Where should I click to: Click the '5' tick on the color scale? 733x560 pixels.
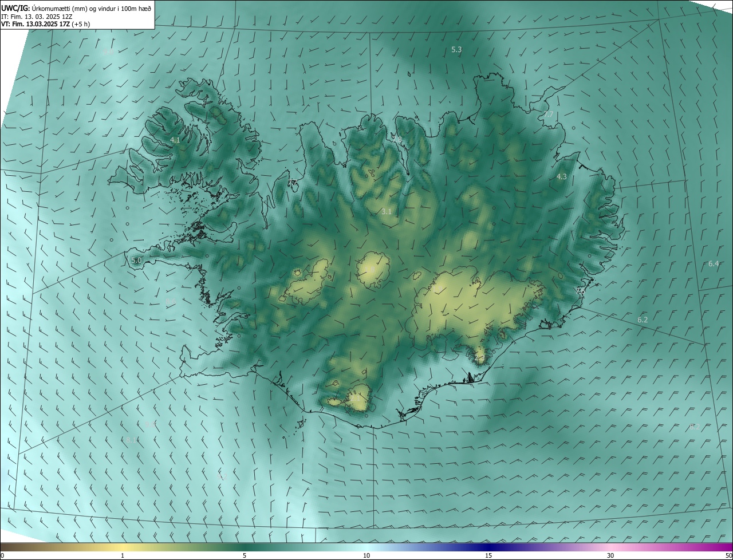click(x=245, y=555)
